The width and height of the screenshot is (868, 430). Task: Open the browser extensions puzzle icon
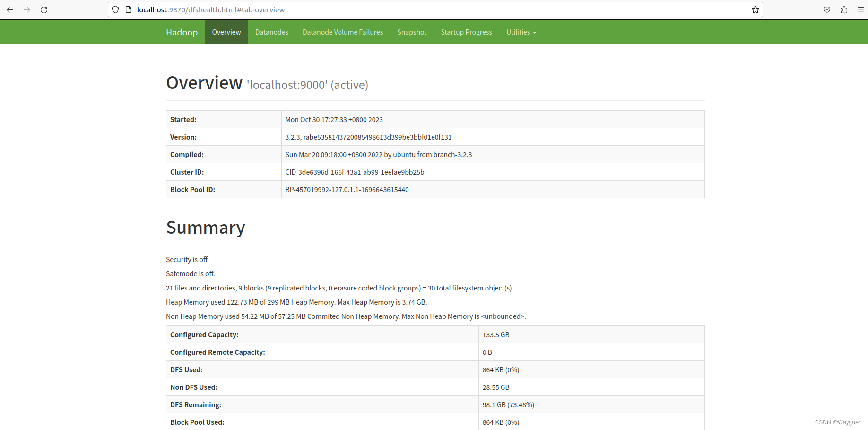click(x=844, y=9)
